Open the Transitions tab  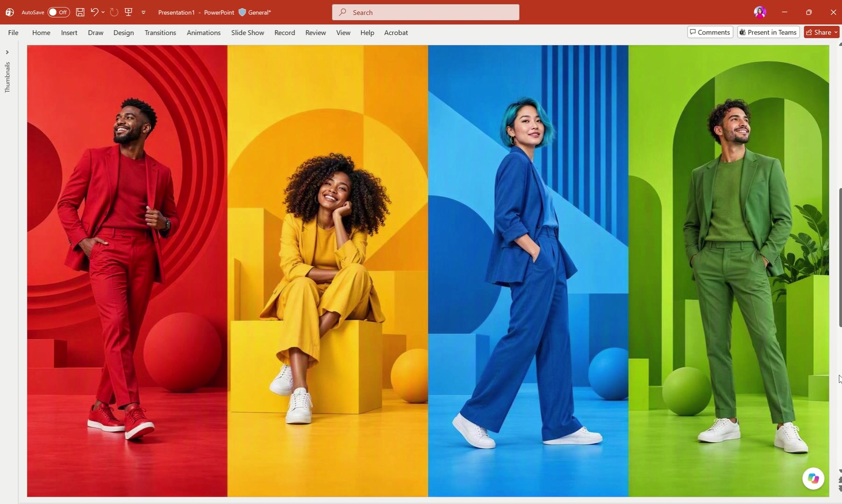click(x=160, y=33)
